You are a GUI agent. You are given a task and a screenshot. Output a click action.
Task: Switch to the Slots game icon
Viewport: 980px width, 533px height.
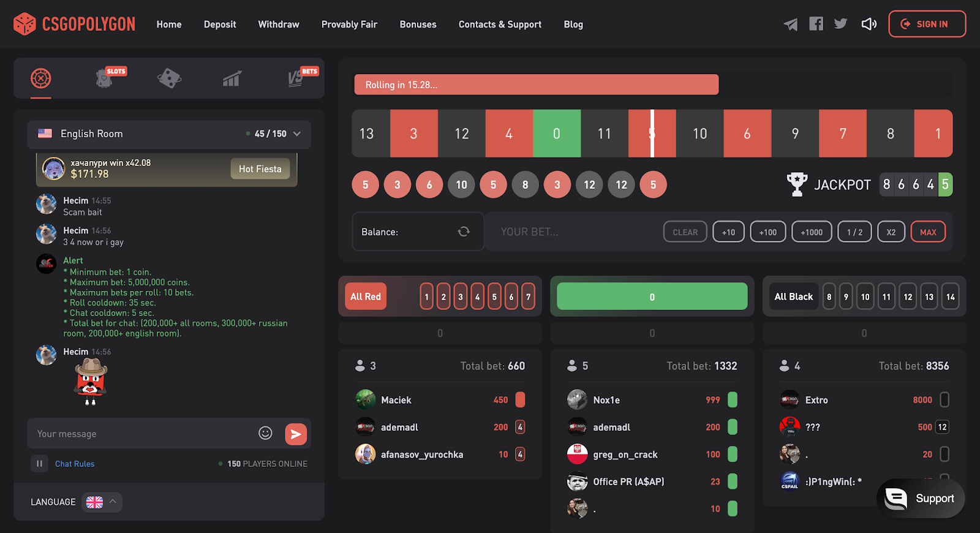(x=105, y=78)
